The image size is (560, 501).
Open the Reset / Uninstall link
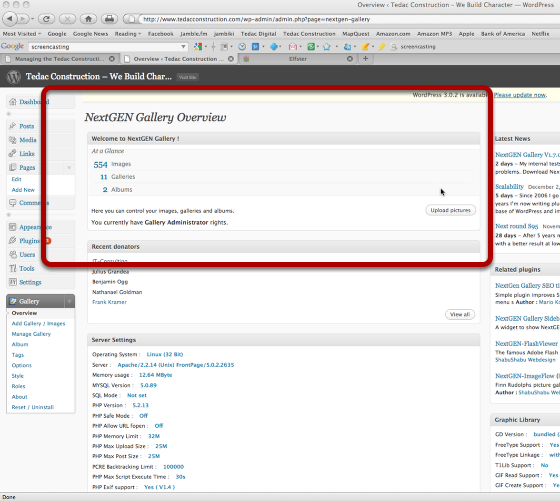[x=33, y=407]
